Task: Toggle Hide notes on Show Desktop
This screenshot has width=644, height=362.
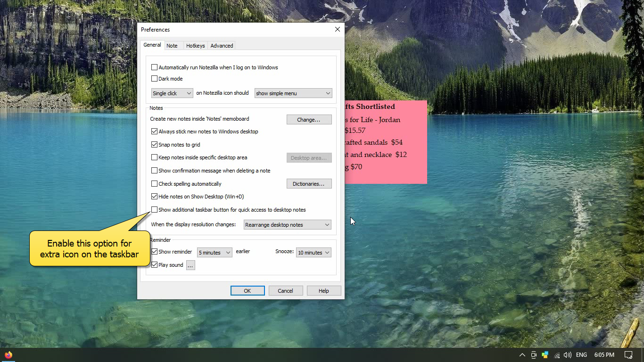Action: (154, 197)
